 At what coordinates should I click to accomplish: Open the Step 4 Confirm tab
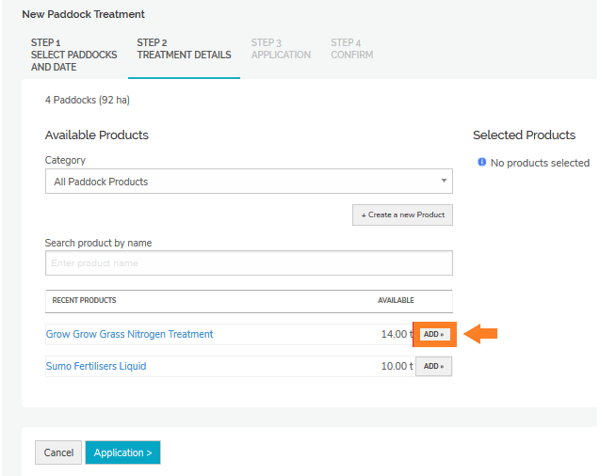click(351, 49)
